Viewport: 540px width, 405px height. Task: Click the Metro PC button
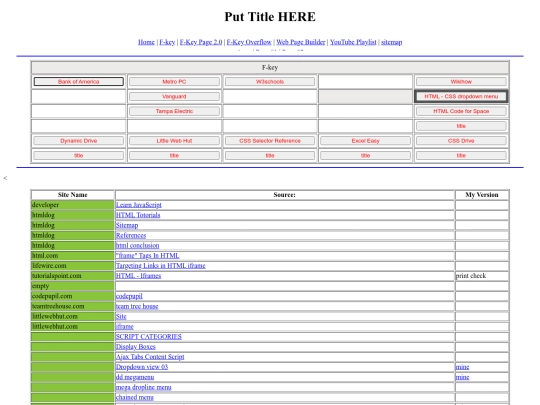pyautogui.click(x=174, y=82)
